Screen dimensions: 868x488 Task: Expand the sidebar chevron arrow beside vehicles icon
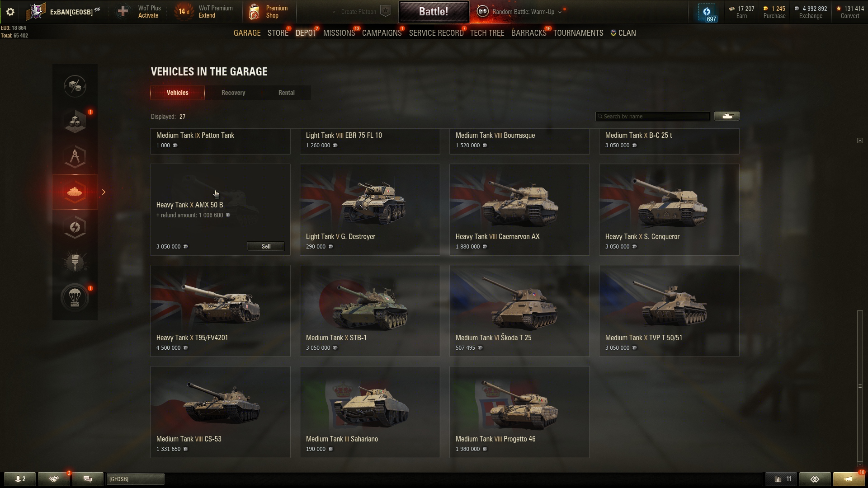(104, 192)
